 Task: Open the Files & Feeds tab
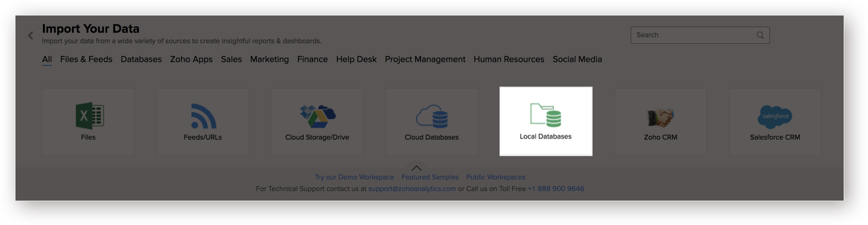[x=86, y=59]
